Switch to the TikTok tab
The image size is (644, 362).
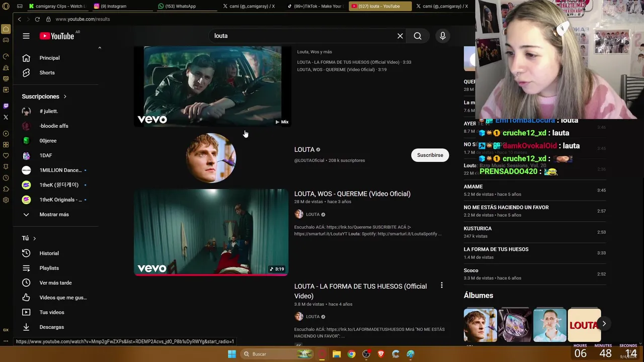pyautogui.click(x=315, y=6)
